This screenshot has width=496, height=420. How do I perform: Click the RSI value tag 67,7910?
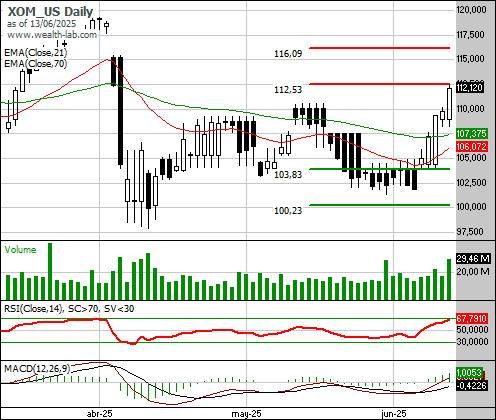472,319
